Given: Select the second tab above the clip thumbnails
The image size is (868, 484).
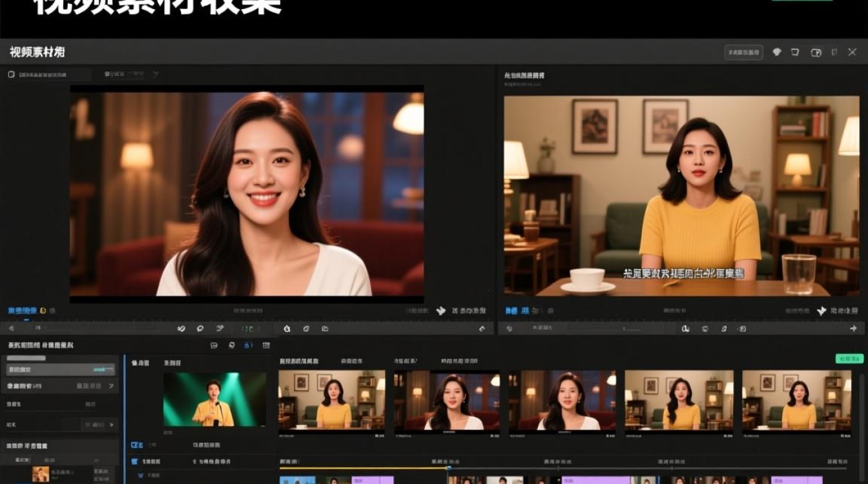Looking at the screenshot, I should click(351, 361).
